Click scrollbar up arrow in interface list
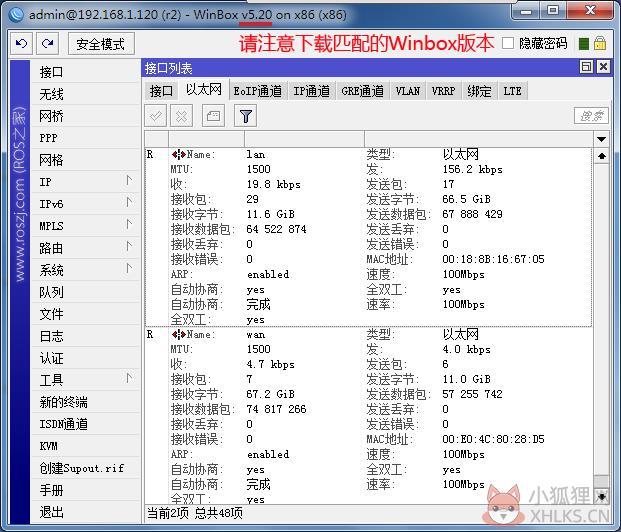Viewport: 621px width, 532px height. coord(601,156)
